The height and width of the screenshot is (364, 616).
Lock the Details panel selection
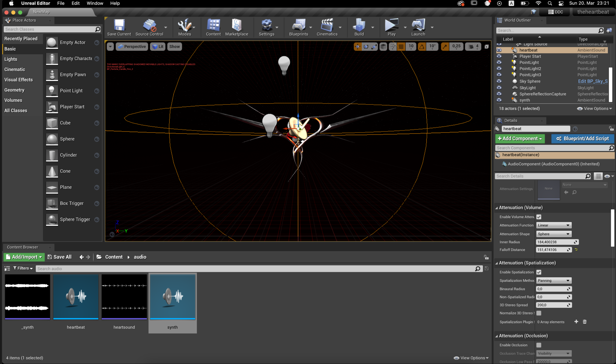[x=611, y=128]
